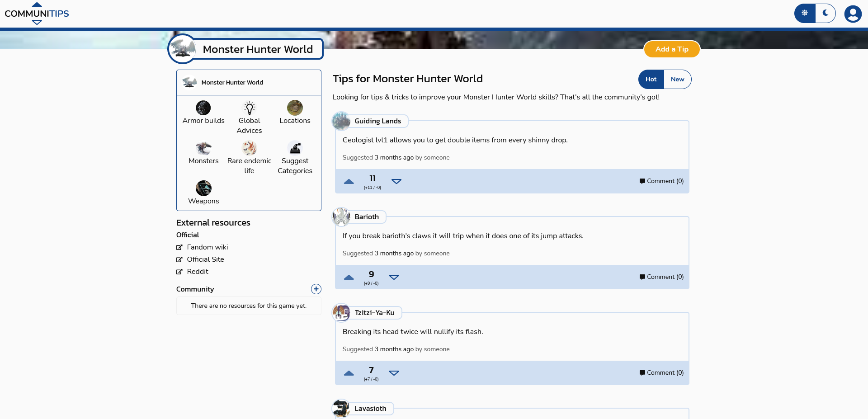
Task: Open the Locations category icon
Action: 295,108
